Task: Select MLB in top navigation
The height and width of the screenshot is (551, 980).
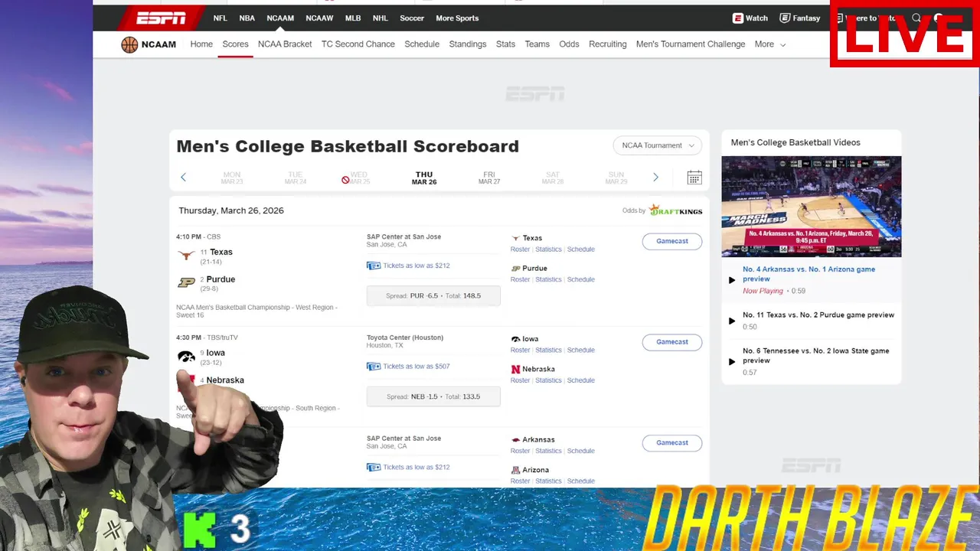Action: pyautogui.click(x=353, y=18)
